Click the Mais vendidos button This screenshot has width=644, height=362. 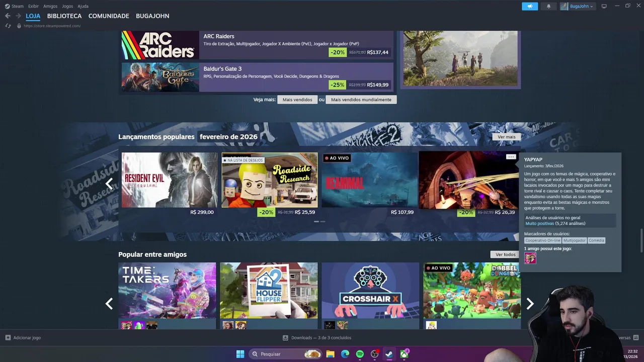(x=297, y=100)
